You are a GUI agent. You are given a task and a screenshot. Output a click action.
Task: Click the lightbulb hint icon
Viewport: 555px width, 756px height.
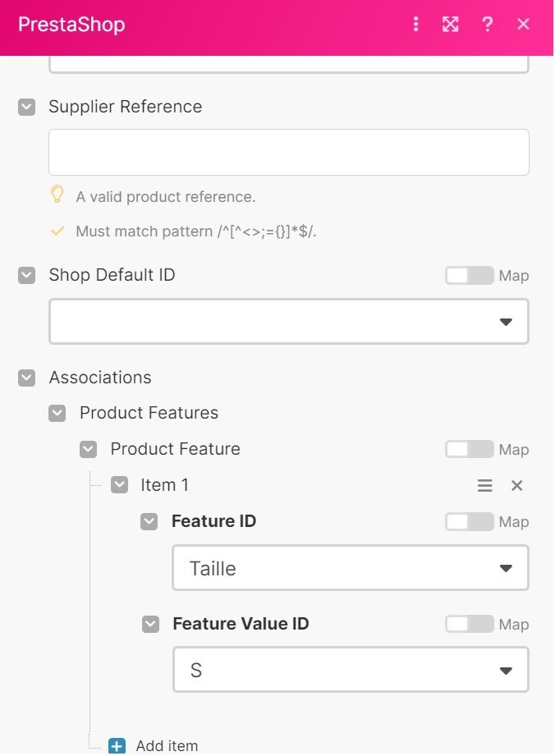click(x=57, y=195)
